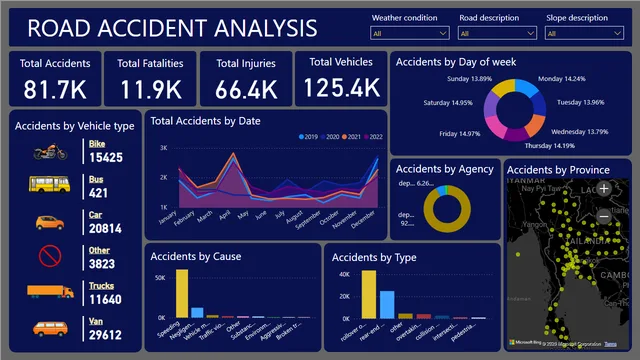The height and width of the screenshot is (360, 640).
Task: Click the Van count 29612
Action: point(105,335)
